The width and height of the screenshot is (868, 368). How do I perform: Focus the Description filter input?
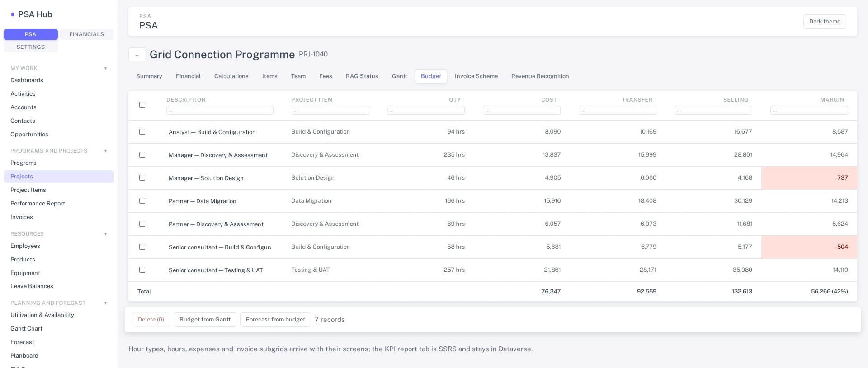(220, 110)
